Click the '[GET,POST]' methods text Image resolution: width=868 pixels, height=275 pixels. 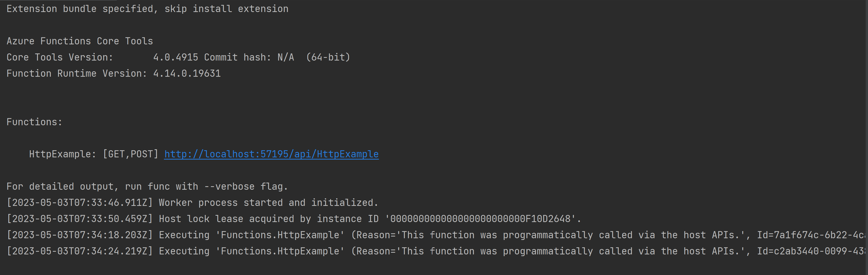click(130, 154)
